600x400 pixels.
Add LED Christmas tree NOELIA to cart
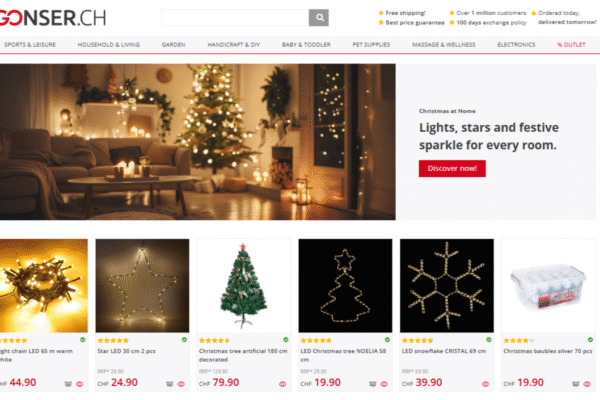tap(372, 384)
